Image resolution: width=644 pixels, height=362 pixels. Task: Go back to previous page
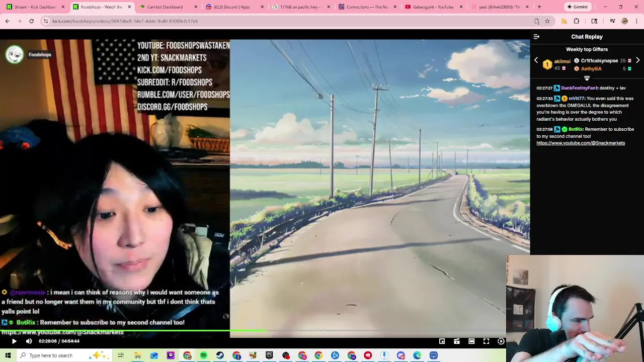(8, 21)
